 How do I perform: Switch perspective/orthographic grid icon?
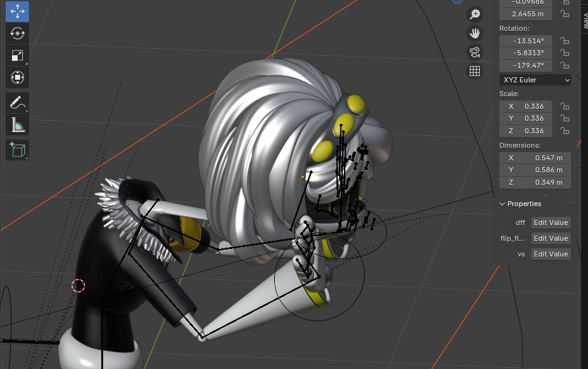click(x=475, y=71)
